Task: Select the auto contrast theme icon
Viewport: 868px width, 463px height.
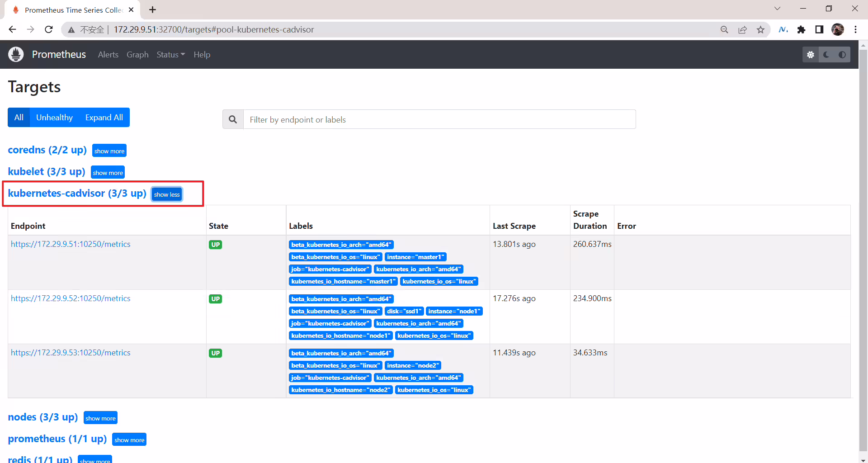Action: pyautogui.click(x=842, y=55)
